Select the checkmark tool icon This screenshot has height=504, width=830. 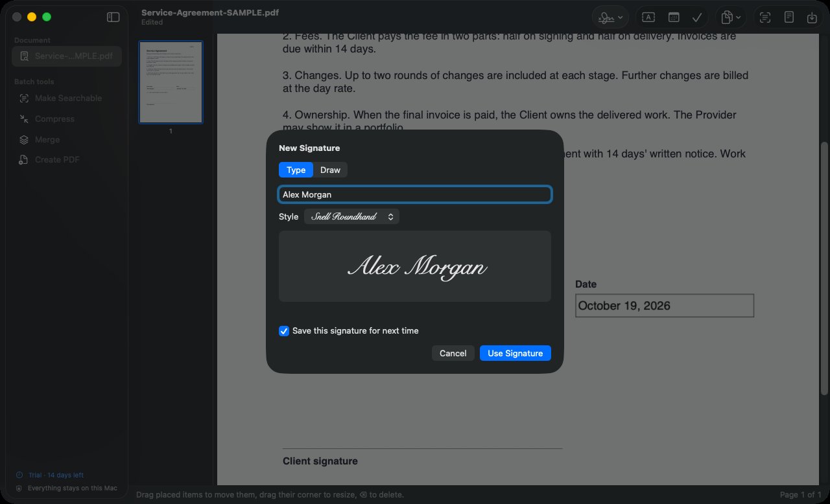click(x=698, y=17)
